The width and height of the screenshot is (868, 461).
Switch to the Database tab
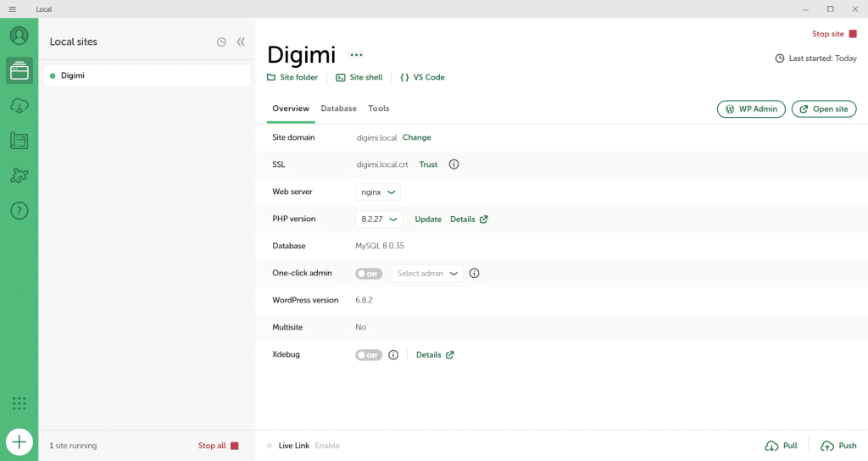pos(339,108)
